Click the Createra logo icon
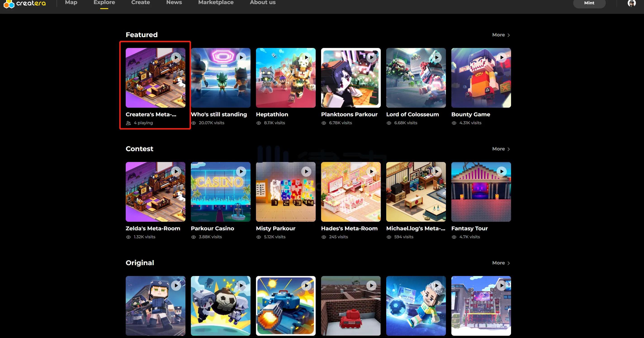Viewport: 644px width, 338px height. click(x=9, y=4)
